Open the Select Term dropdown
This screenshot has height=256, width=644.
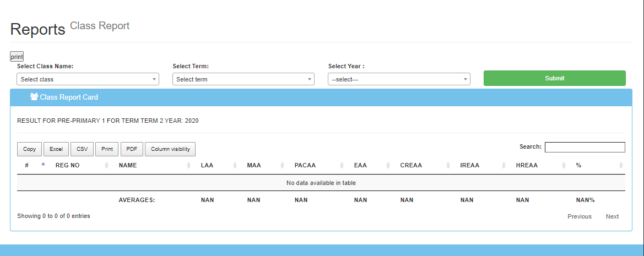pyautogui.click(x=243, y=79)
